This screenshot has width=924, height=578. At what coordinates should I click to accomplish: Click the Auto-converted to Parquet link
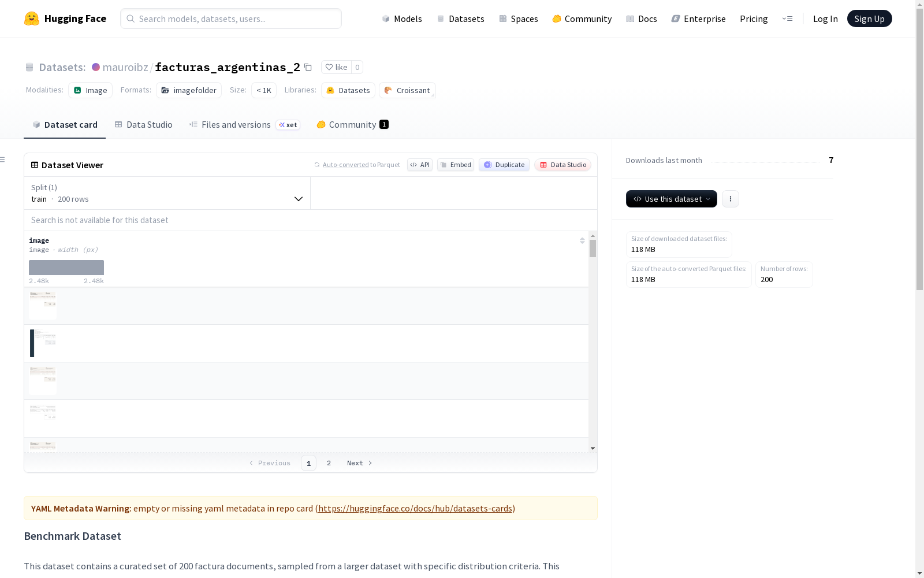[x=361, y=165]
